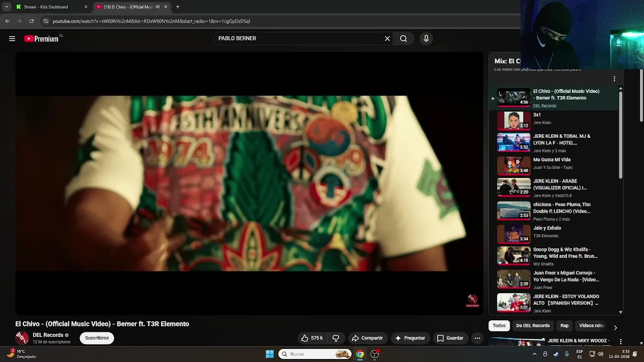Image resolution: width=644 pixels, height=362 pixels.
Task: Open the Windows Start menu
Action: (x=270, y=354)
